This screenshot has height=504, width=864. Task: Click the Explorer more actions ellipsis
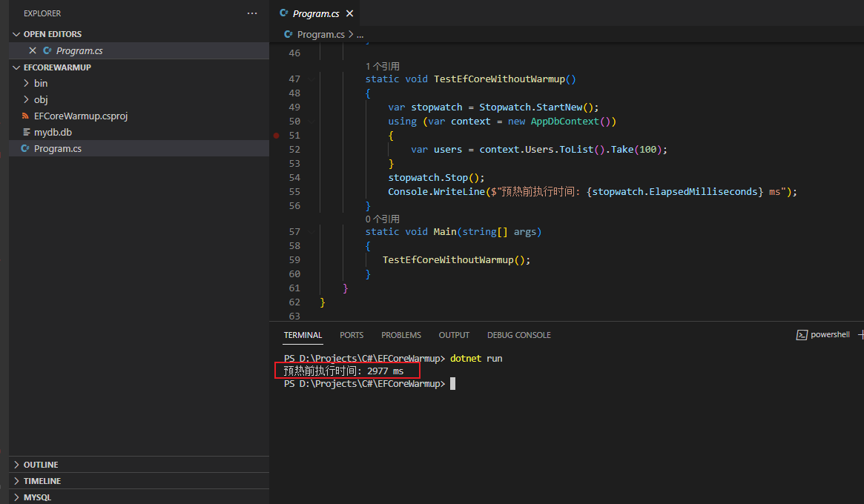coord(252,13)
